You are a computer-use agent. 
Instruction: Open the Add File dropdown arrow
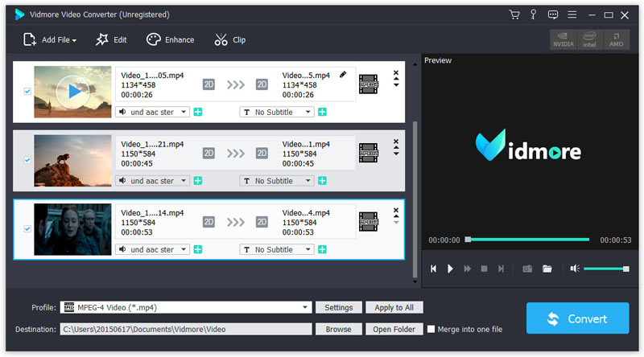click(x=74, y=40)
